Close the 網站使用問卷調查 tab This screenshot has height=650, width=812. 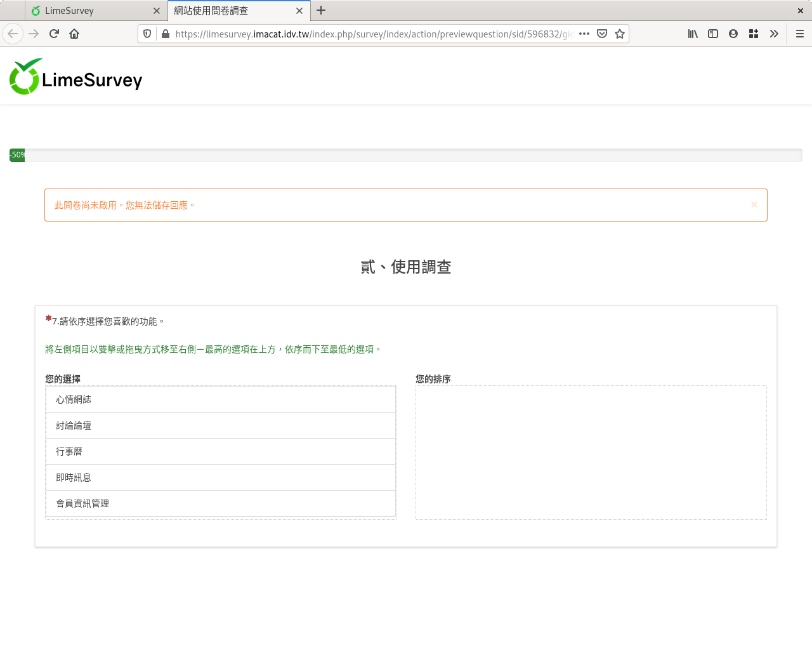[299, 11]
